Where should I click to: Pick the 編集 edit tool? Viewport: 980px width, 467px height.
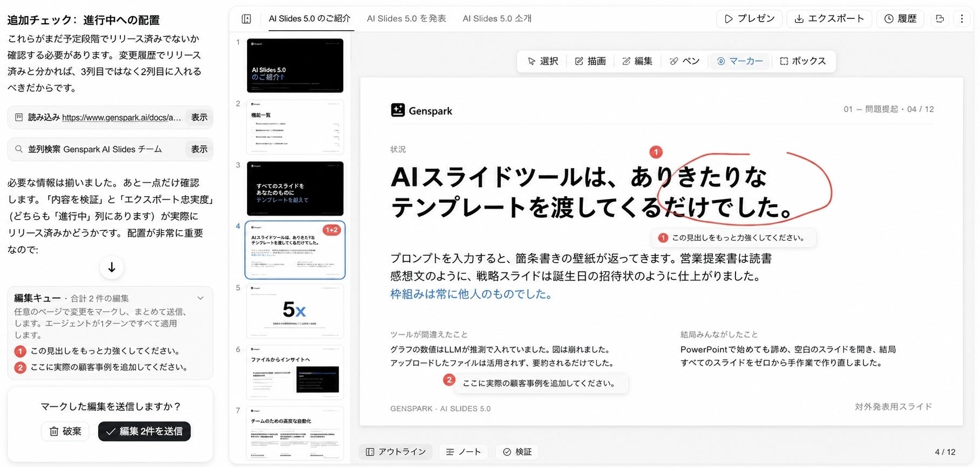[x=637, y=61]
